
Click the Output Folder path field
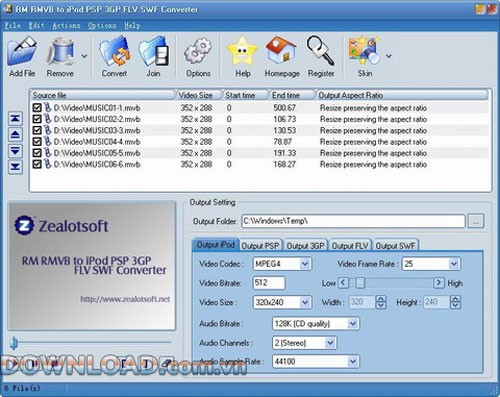tap(353, 221)
